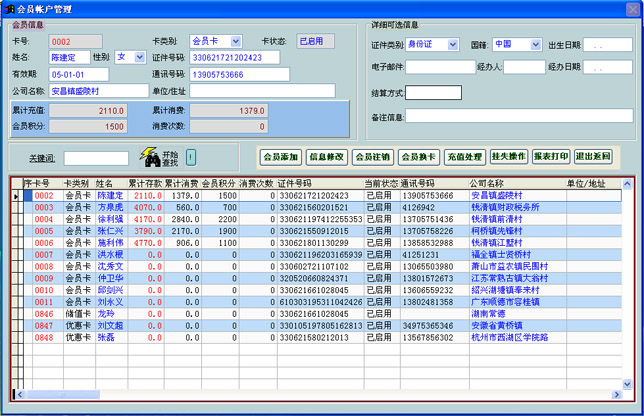Click the 会员添加 button
This screenshot has height=416, width=644.
[x=281, y=157]
